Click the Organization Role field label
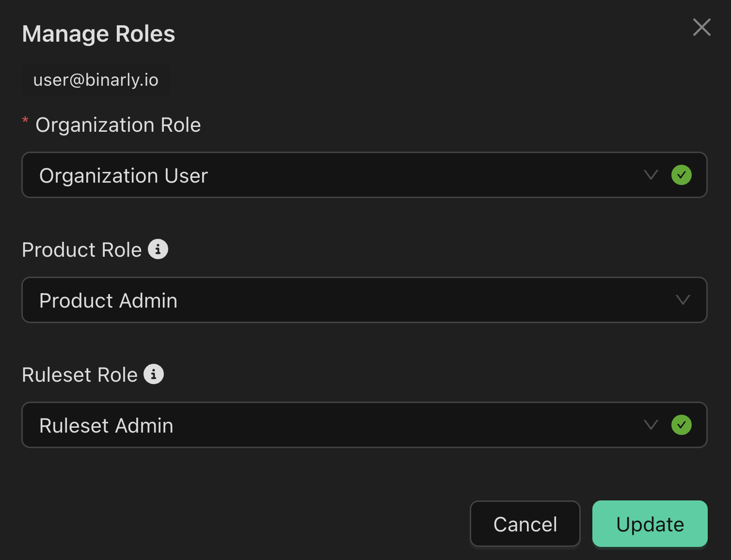The height and width of the screenshot is (560, 731). [118, 125]
